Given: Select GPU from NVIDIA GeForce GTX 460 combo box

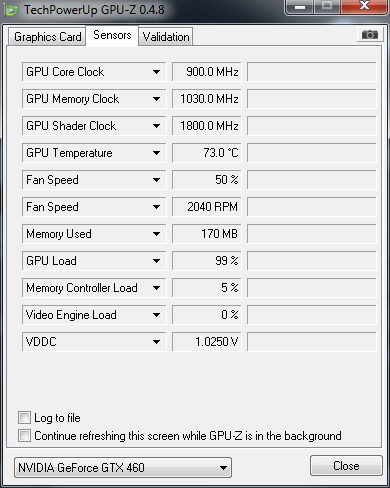Looking at the screenshot, I should [x=123, y=467].
